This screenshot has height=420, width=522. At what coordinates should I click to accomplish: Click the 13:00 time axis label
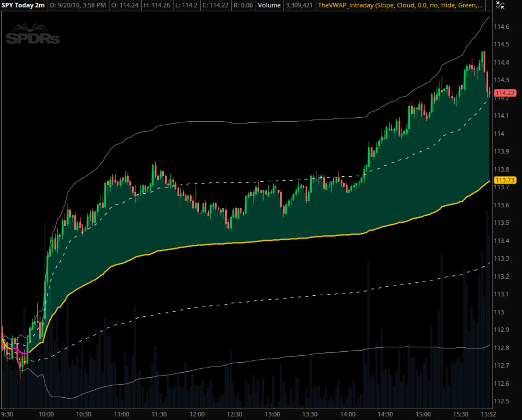[272, 414]
